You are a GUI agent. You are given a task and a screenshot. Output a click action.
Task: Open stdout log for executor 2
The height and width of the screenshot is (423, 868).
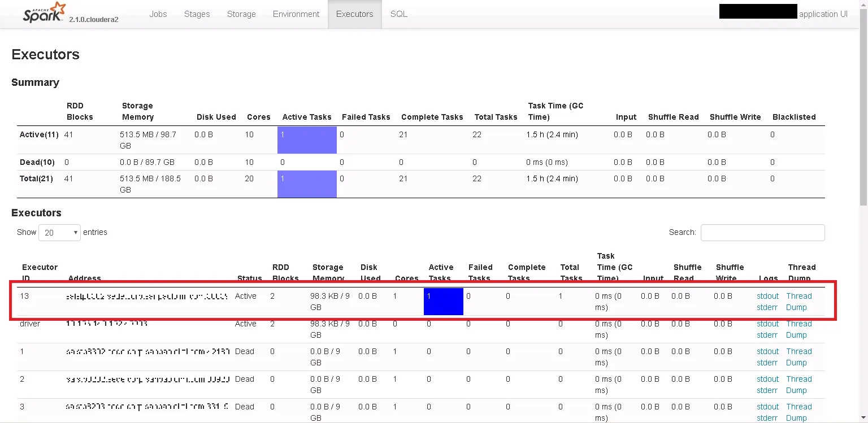[x=767, y=379]
